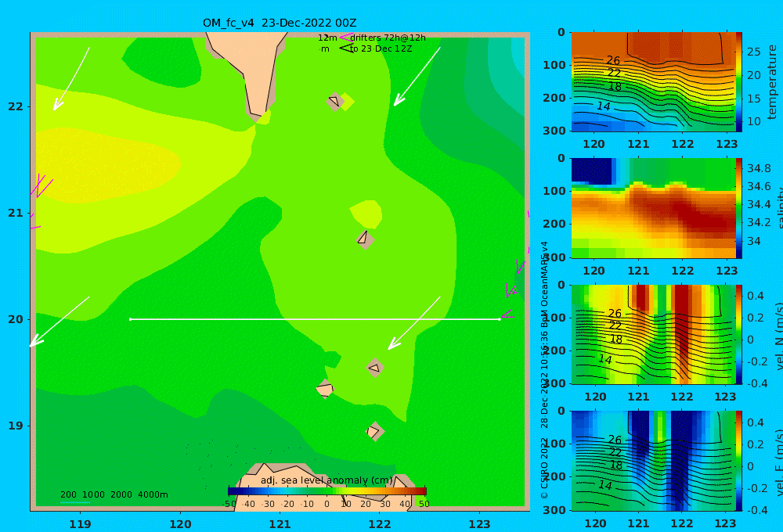
Task: Click the 25 tick on temperature colorbar
Action: (753, 52)
